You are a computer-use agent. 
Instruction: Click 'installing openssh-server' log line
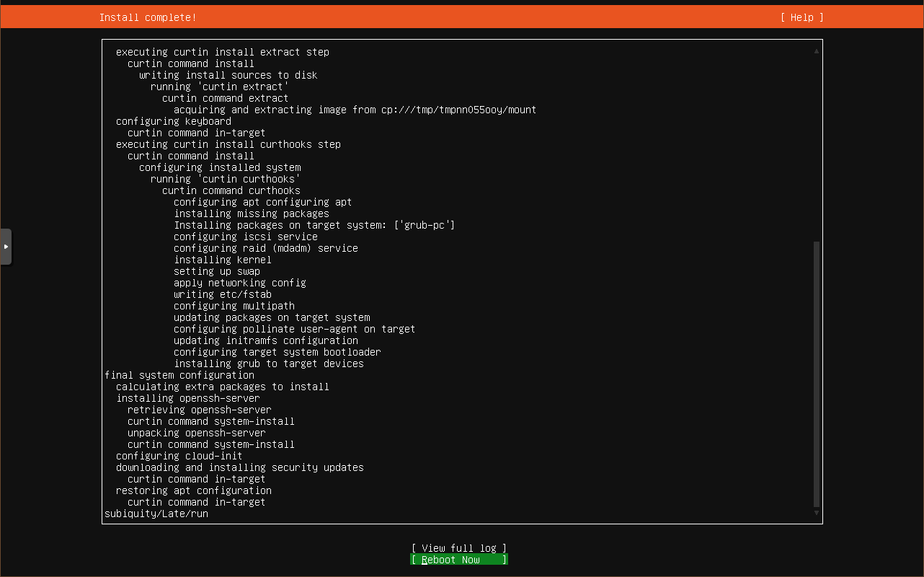[188, 398]
